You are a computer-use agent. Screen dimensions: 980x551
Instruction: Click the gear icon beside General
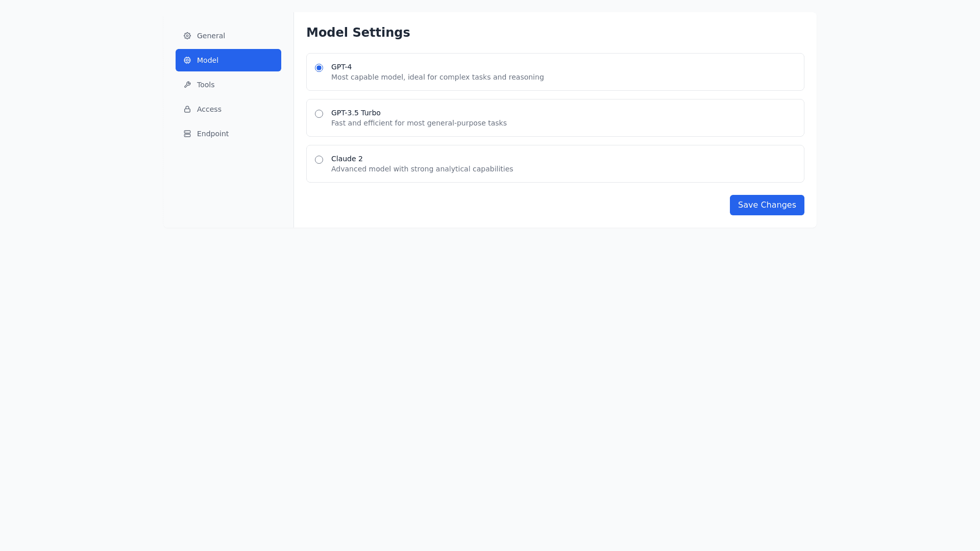coord(187,36)
